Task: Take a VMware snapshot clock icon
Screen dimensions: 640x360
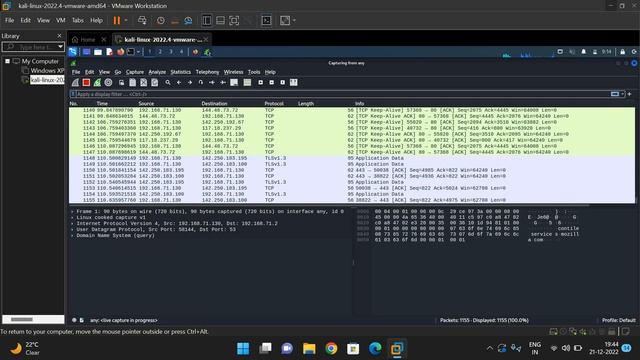Action: pyautogui.click(x=161, y=20)
